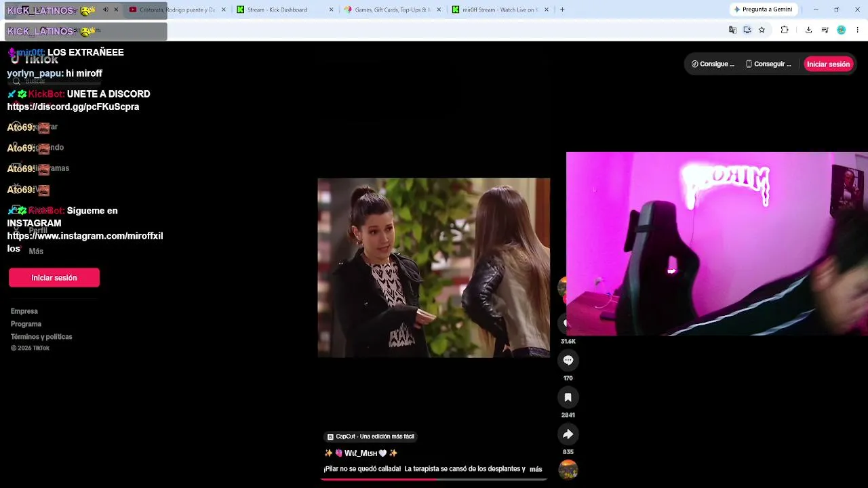
Task: Click the '2841' saved count
Action: (x=568, y=415)
